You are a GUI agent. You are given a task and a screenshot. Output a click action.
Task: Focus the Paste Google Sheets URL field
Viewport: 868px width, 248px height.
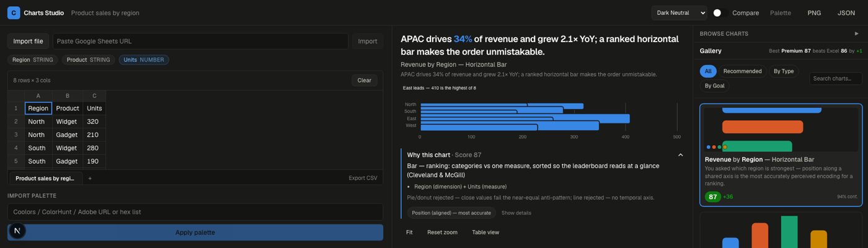(200, 41)
